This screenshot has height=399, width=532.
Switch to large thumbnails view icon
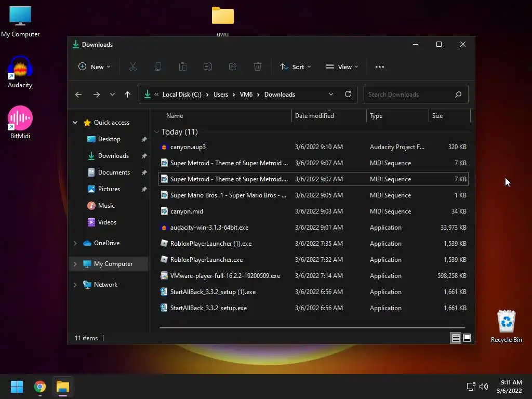pyautogui.click(x=467, y=338)
